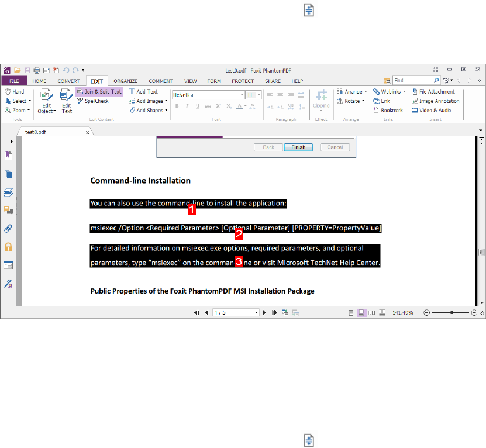Center paragraph text
The height and width of the screenshot is (448, 486).
pos(281,95)
